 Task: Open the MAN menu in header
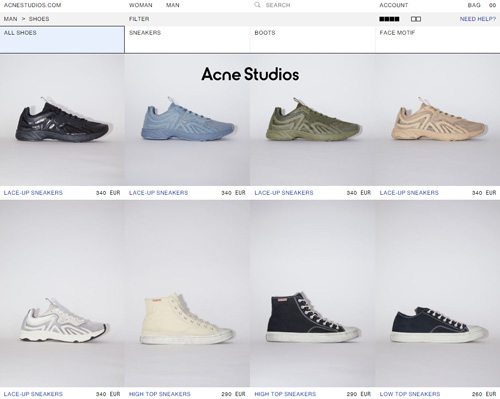coord(173,5)
